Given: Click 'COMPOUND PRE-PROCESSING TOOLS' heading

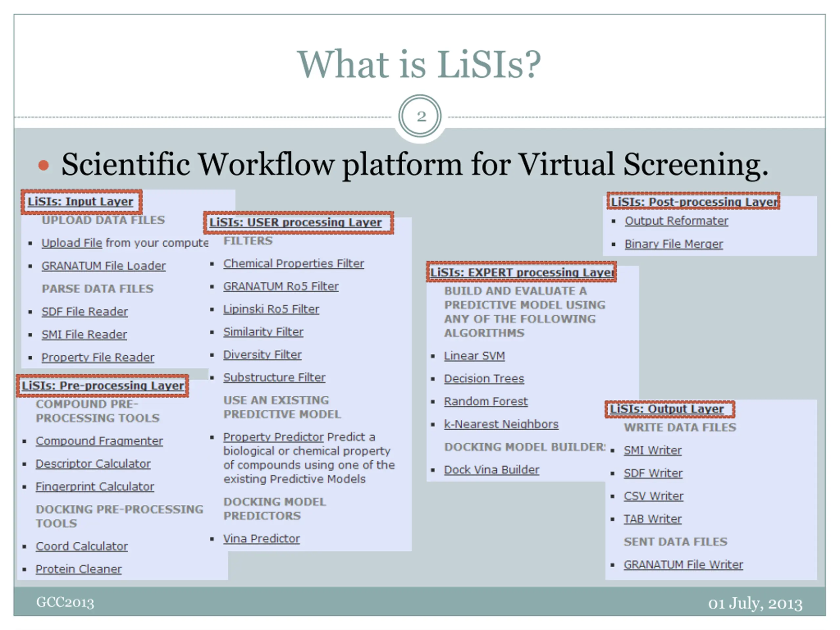Looking at the screenshot, I should point(97,411).
